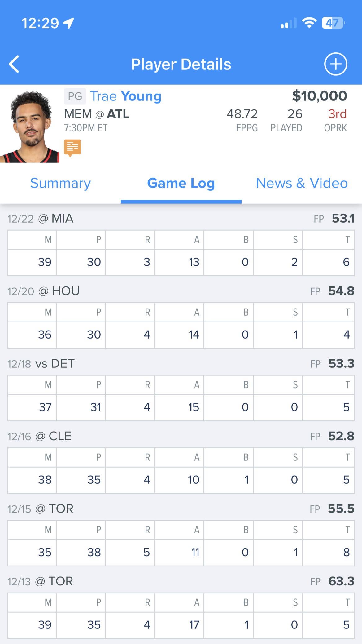Tap the battery indicator icon
Screen dimensions: 362x644
coord(333,23)
